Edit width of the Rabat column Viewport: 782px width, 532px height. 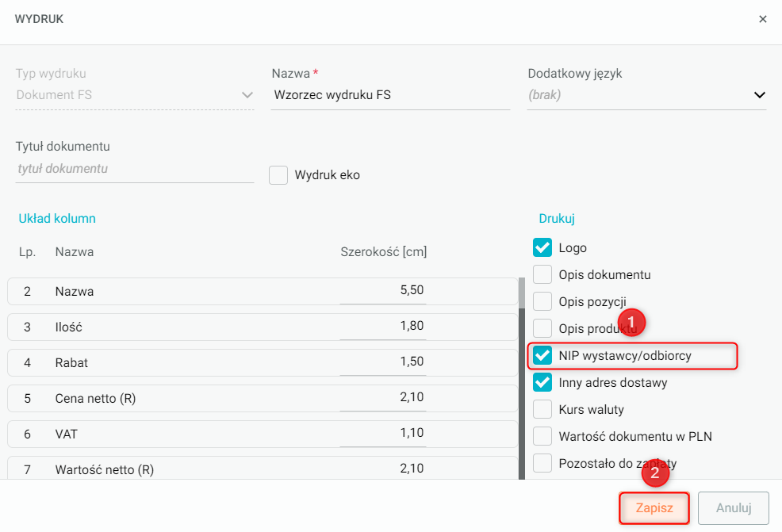(x=384, y=363)
